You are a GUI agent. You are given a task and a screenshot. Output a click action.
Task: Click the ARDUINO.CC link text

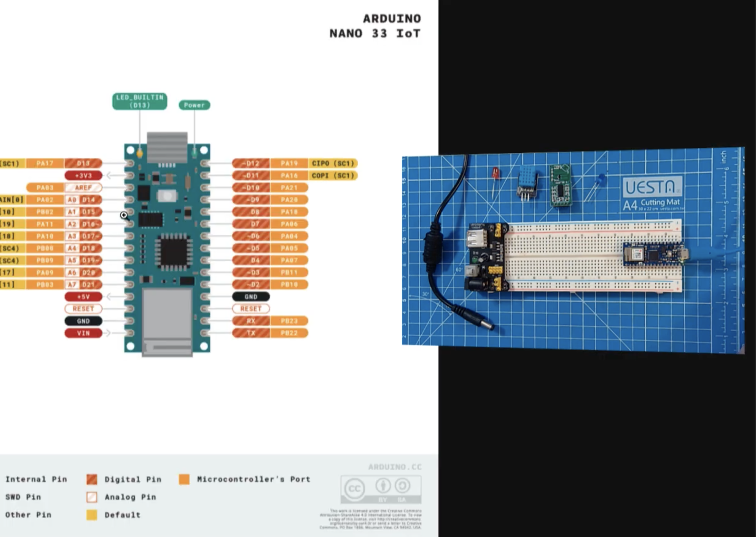(394, 468)
